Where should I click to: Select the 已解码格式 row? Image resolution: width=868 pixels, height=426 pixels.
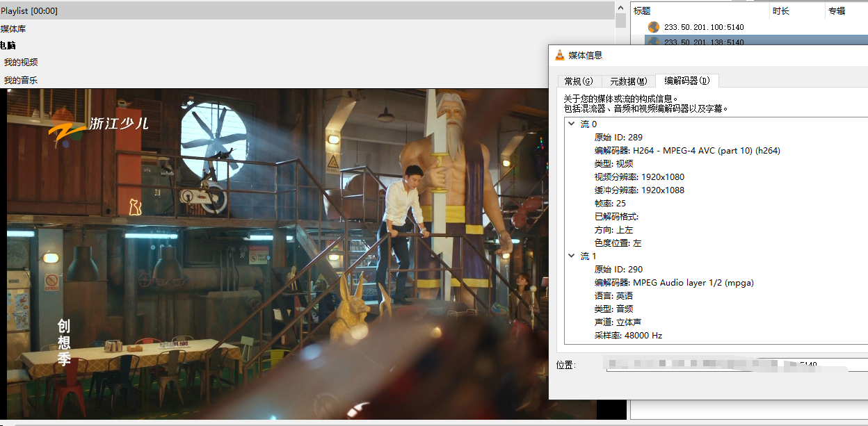click(x=616, y=216)
